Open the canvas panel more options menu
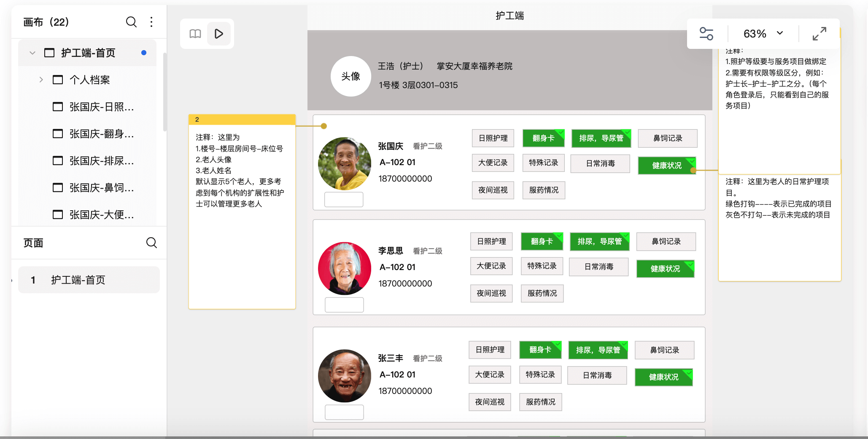Viewport: 868px width, 439px height. pos(151,22)
